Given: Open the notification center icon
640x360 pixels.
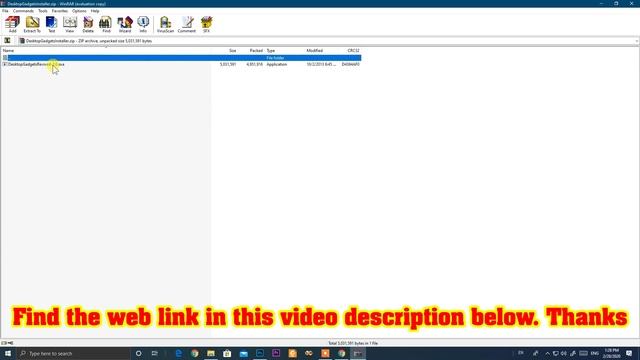Looking at the screenshot, I should pos(629,353).
